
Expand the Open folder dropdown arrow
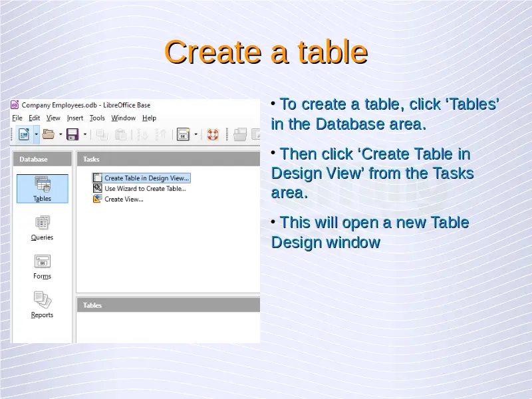coord(61,134)
